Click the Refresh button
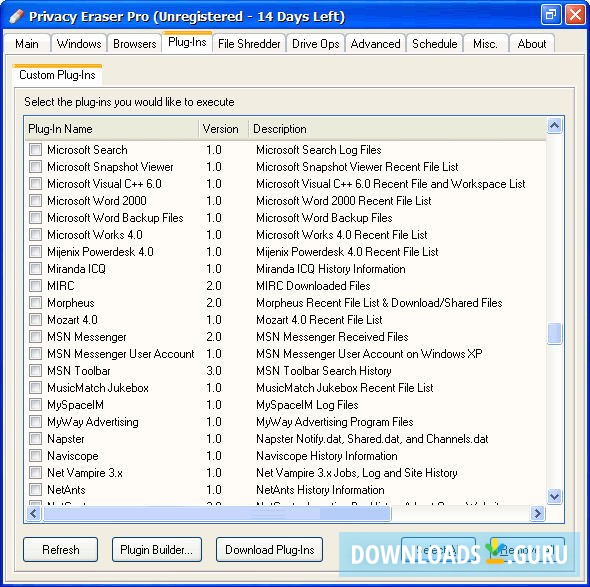This screenshot has width=590, height=587. [x=61, y=550]
